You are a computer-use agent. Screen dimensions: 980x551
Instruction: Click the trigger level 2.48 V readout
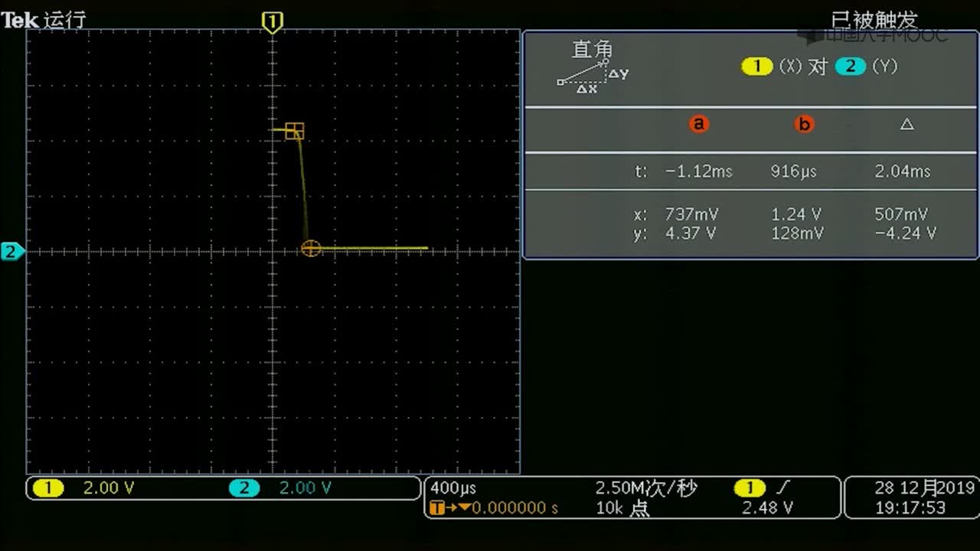click(767, 508)
